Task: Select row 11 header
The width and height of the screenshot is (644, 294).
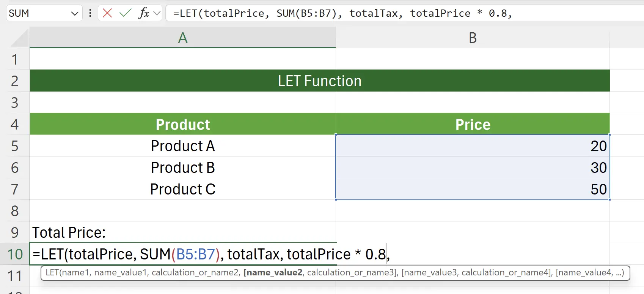Action: 15,276
